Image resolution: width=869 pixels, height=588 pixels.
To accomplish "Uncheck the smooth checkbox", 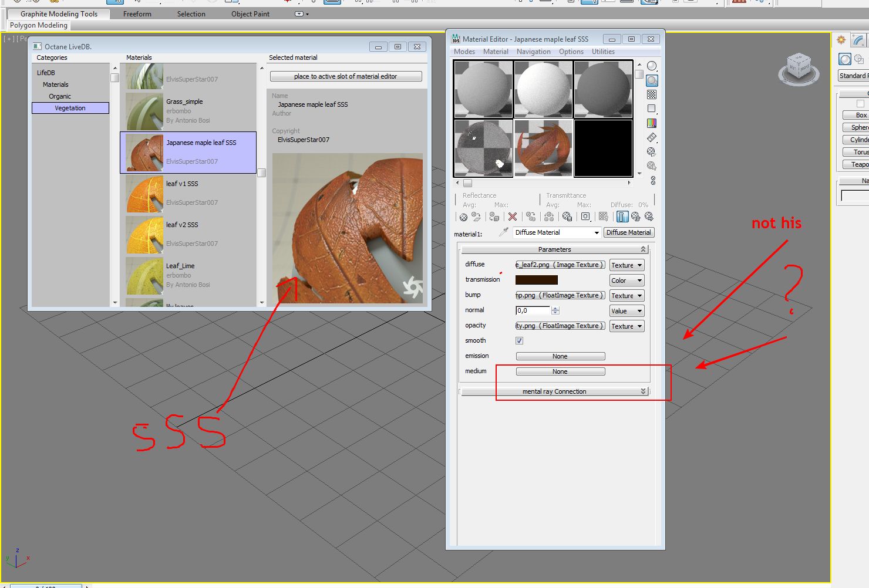I will pyautogui.click(x=519, y=340).
